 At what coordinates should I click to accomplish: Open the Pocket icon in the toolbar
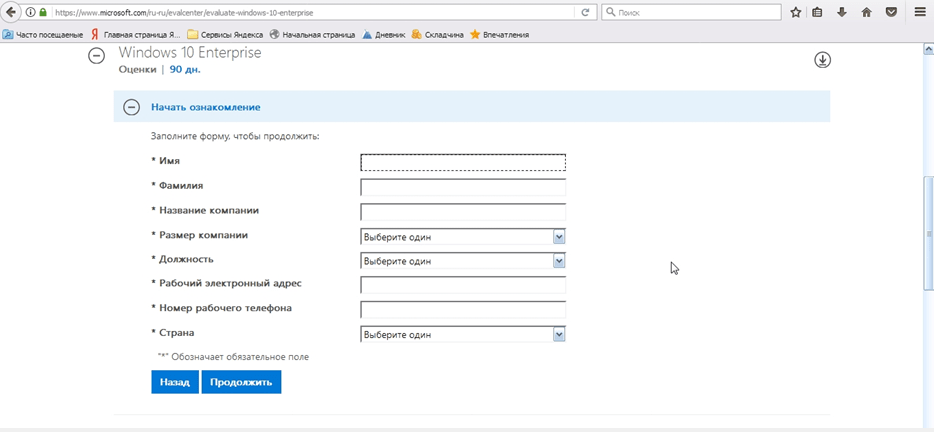tap(891, 12)
